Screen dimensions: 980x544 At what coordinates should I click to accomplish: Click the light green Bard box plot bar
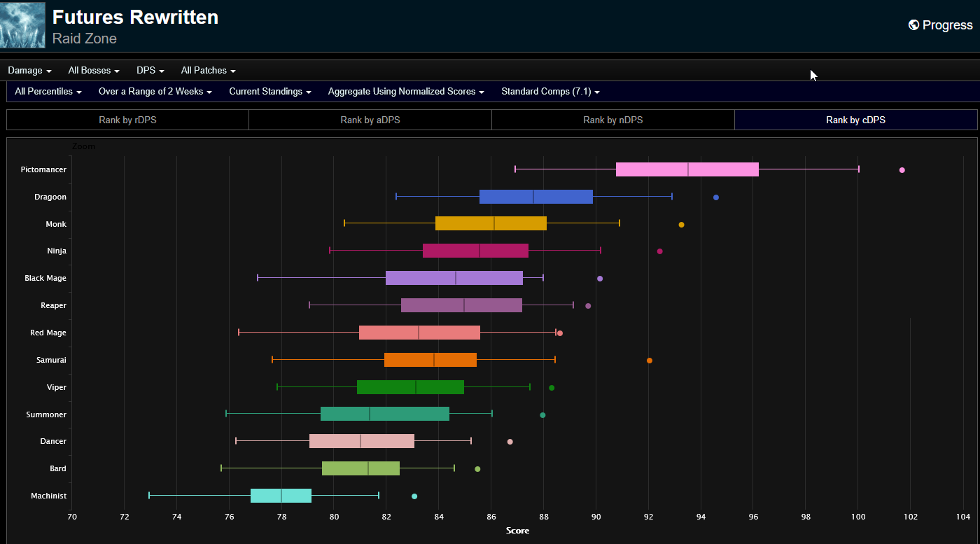click(360, 468)
